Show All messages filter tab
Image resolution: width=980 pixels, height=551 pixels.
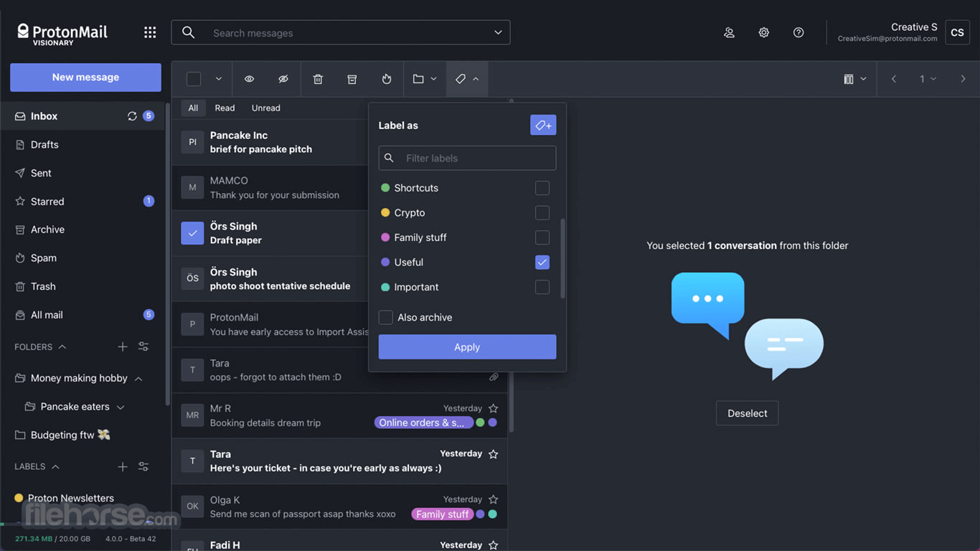coord(193,108)
